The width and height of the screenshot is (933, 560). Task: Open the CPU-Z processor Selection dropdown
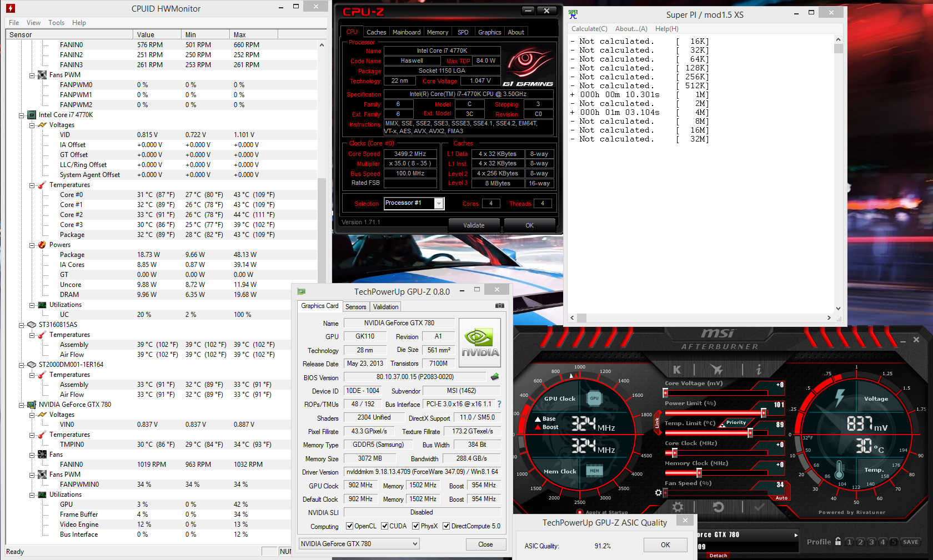click(439, 204)
